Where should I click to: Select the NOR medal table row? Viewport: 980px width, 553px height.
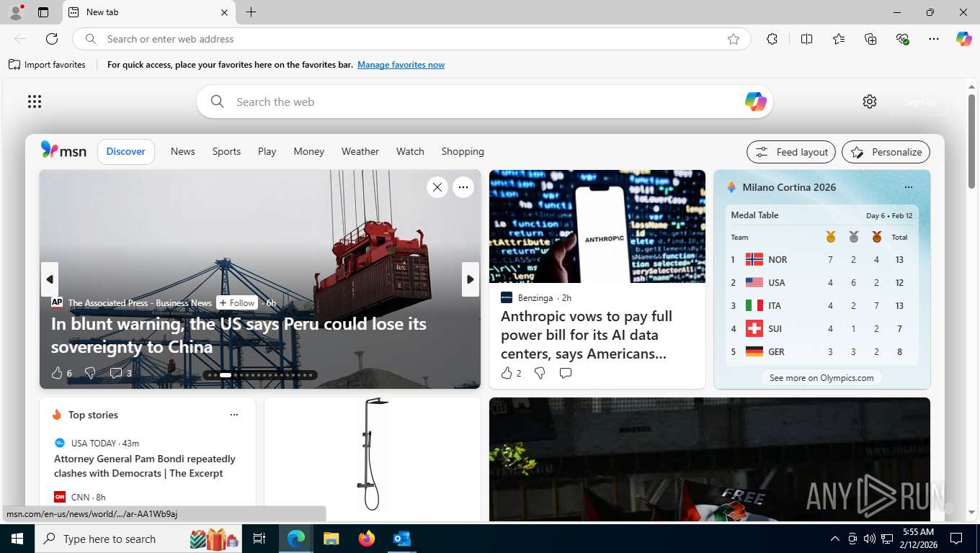click(x=821, y=259)
